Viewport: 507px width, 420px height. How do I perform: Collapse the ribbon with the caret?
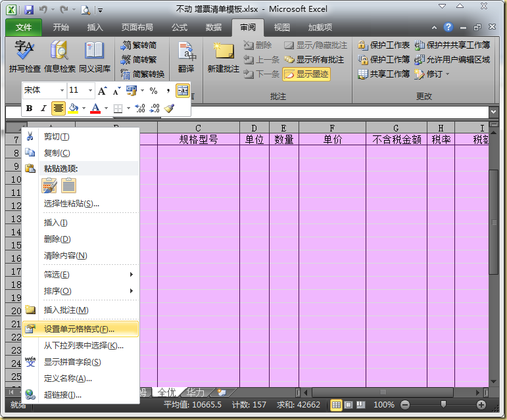pos(434,28)
